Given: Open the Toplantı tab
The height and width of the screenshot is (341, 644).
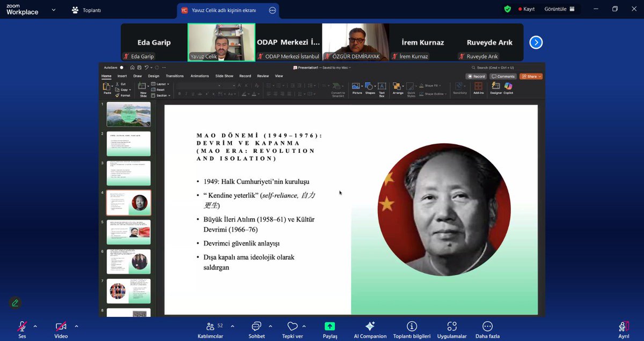Looking at the screenshot, I should point(86,10).
